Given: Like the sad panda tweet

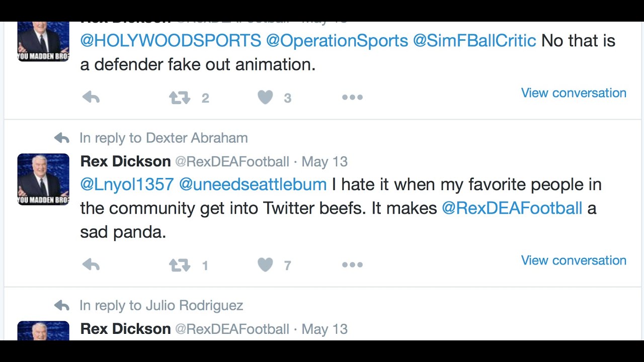Looking at the screenshot, I should click(x=265, y=264).
